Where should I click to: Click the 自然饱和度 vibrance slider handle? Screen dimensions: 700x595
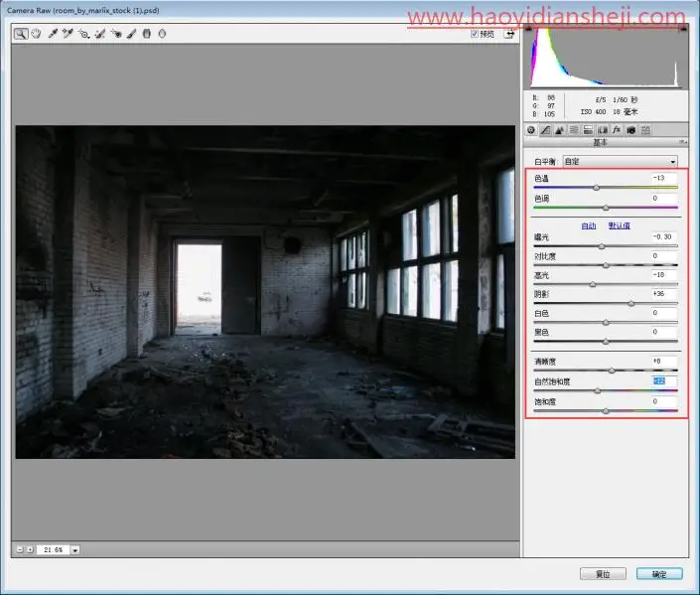598,390
